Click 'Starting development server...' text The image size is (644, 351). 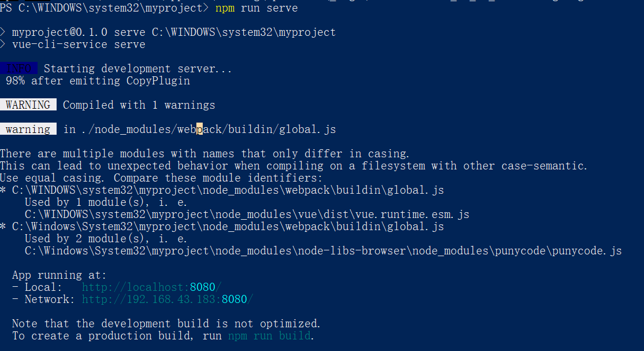pos(137,69)
